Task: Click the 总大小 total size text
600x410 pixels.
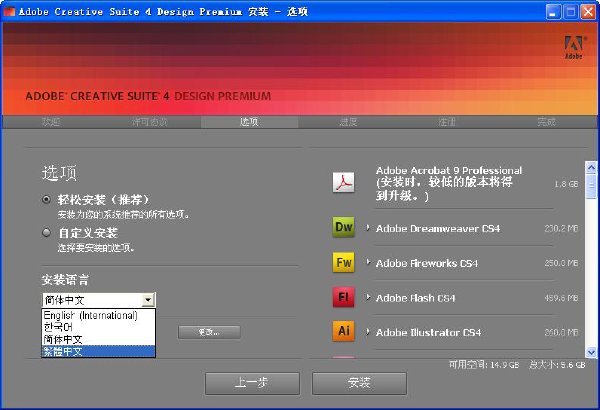Action: (557, 365)
